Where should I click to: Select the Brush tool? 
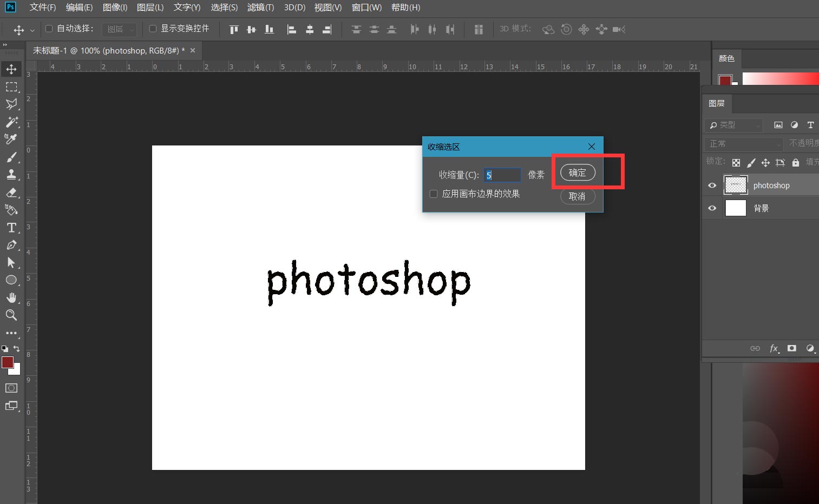(11, 157)
